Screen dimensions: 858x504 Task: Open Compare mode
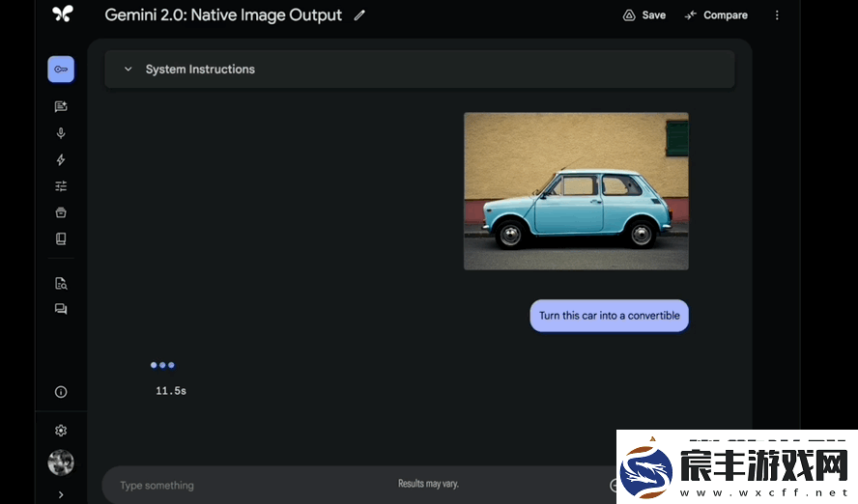click(716, 15)
